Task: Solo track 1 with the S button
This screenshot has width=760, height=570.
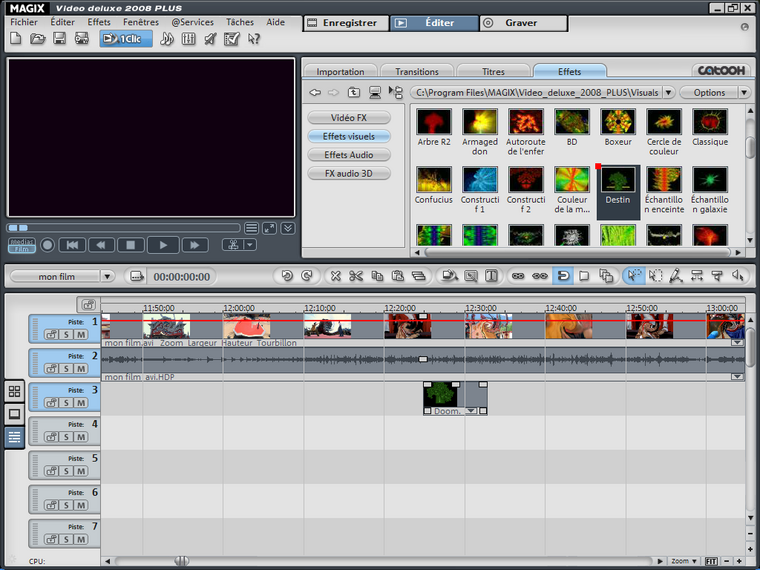Action: 66,334
